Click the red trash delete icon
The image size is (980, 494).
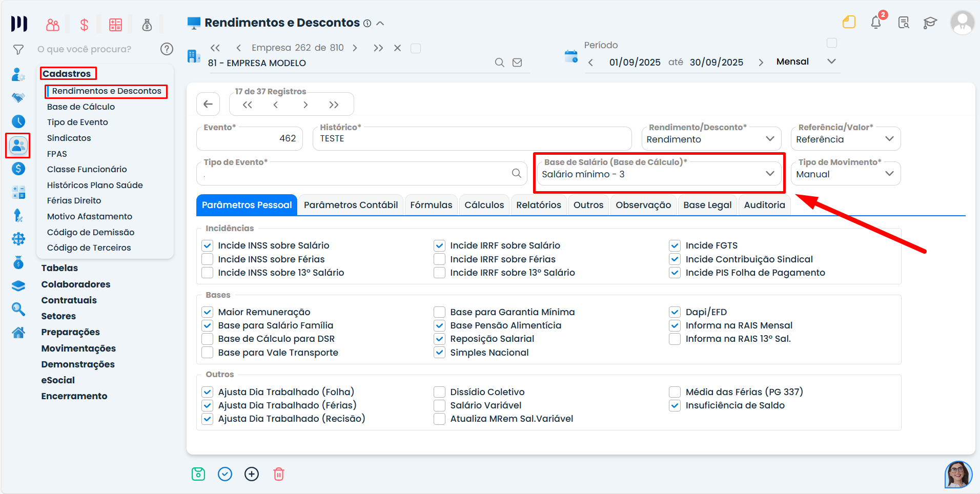(x=278, y=474)
